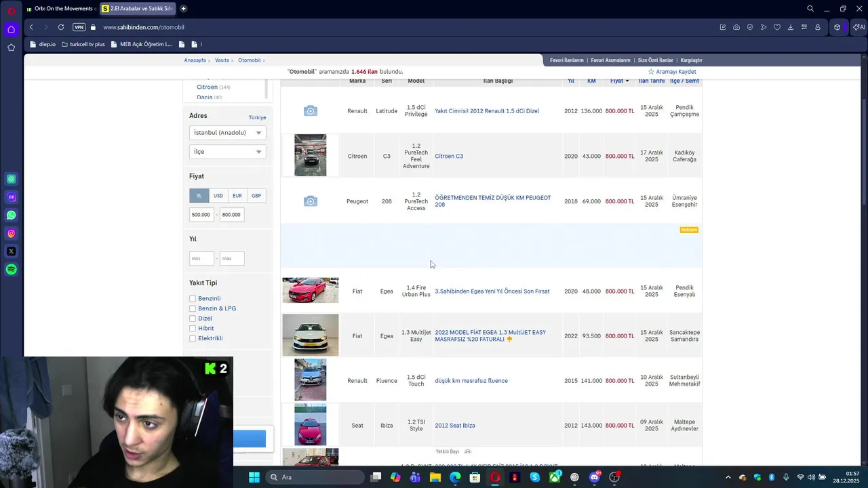Open Size Özel İlanlar menu
This screenshot has height=488, width=868.
[x=655, y=60]
